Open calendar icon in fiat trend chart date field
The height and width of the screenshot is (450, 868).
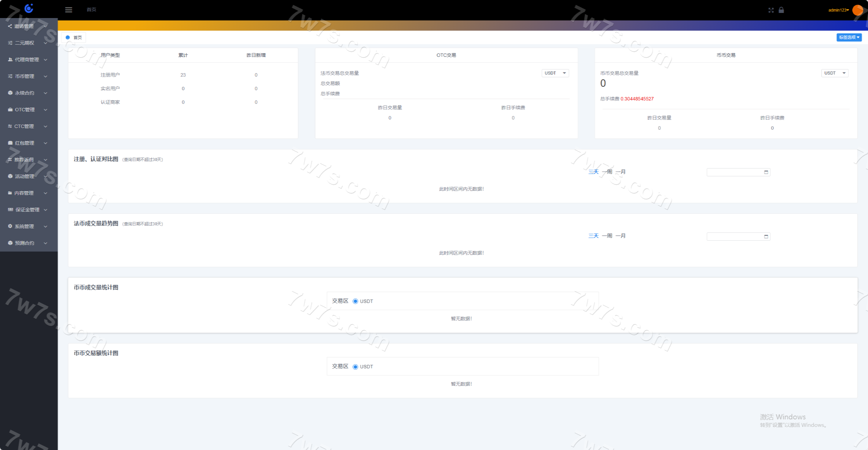(x=766, y=237)
